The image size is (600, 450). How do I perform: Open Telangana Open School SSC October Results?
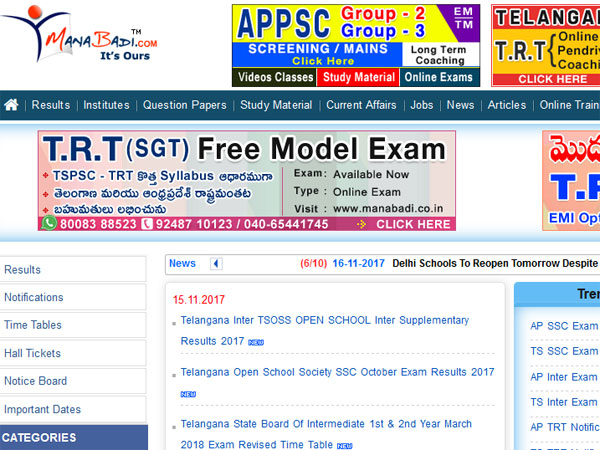(x=337, y=372)
